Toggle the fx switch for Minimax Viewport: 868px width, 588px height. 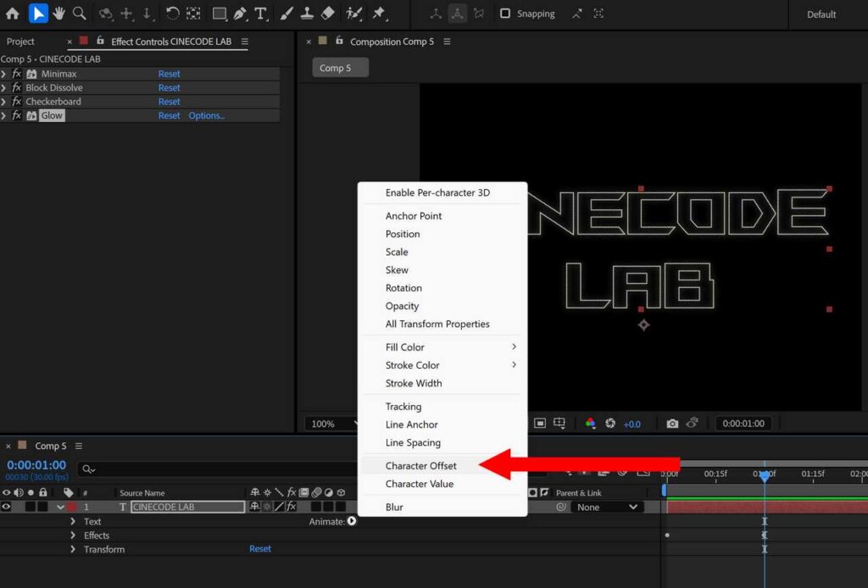[17, 74]
